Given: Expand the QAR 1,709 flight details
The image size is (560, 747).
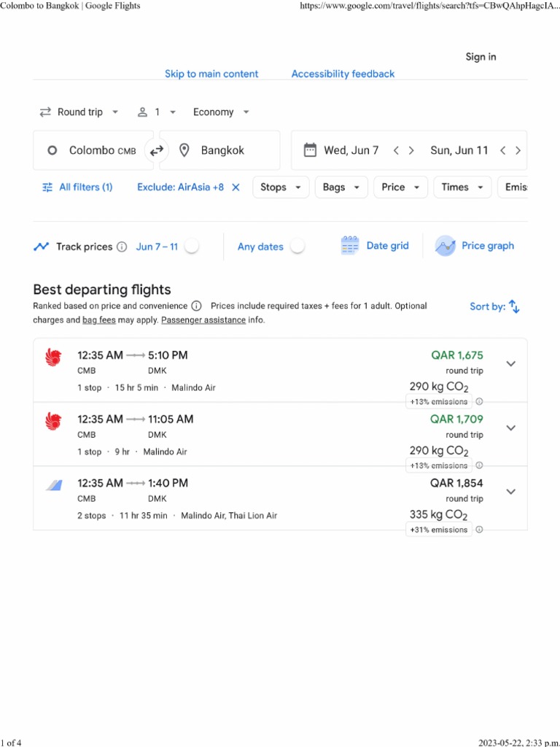Looking at the screenshot, I should point(511,427).
